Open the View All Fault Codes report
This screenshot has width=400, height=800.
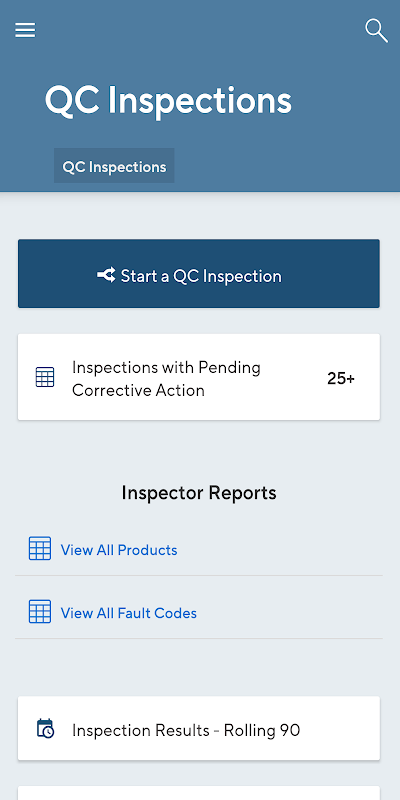(x=129, y=613)
